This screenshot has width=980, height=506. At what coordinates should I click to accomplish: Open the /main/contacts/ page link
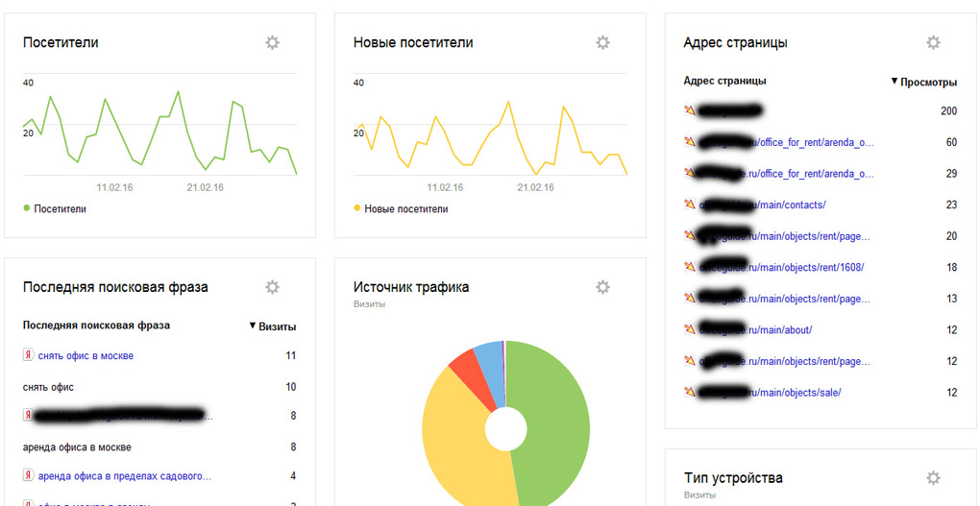click(763, 205)
